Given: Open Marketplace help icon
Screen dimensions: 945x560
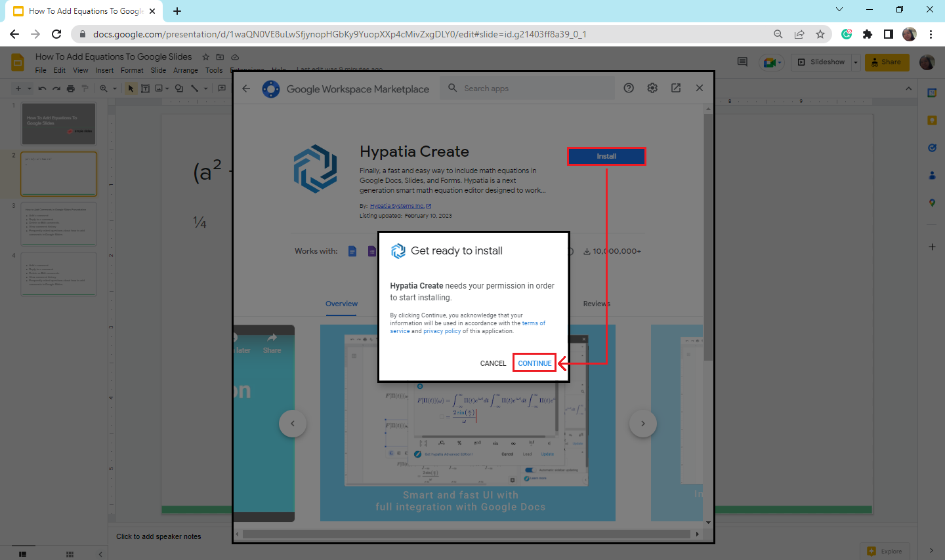Looking at the screenshot, I should pyautogui.click(x=629, y=88).
